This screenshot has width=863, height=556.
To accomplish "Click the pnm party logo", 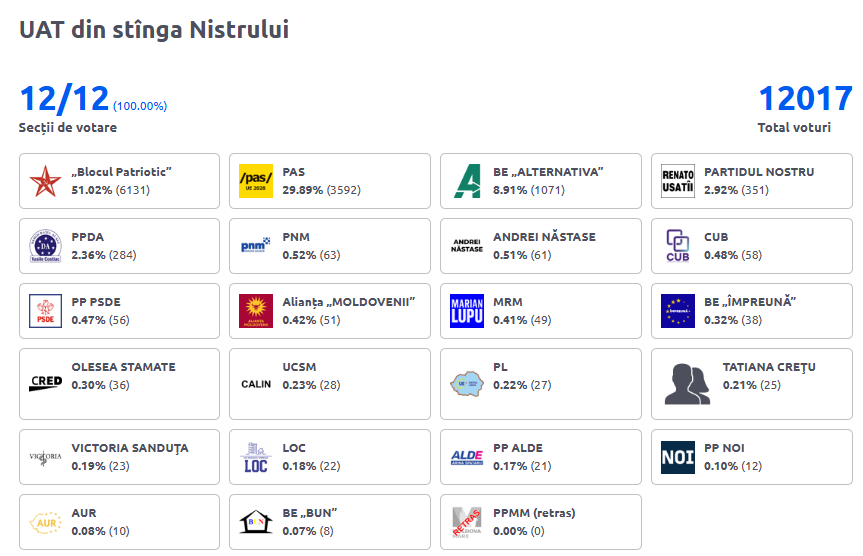I will (256, 245).
